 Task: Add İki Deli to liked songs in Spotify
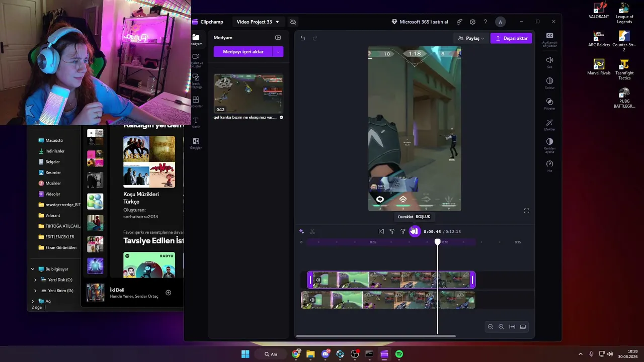pos(169,293)
